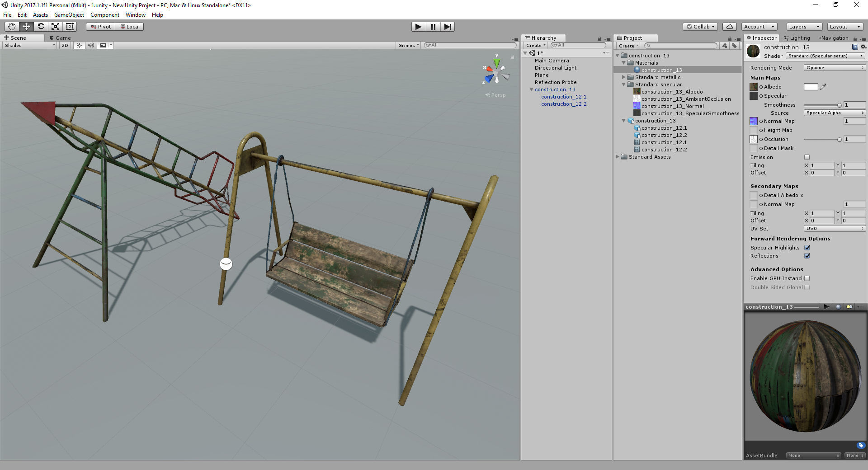
Task: Open UV Set dropdown
Action: pos(835,229)
